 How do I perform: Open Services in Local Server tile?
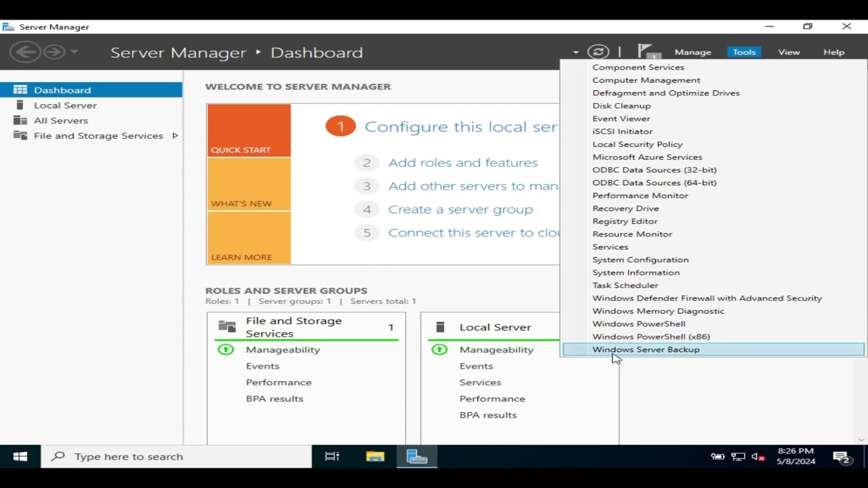point(480,382)
